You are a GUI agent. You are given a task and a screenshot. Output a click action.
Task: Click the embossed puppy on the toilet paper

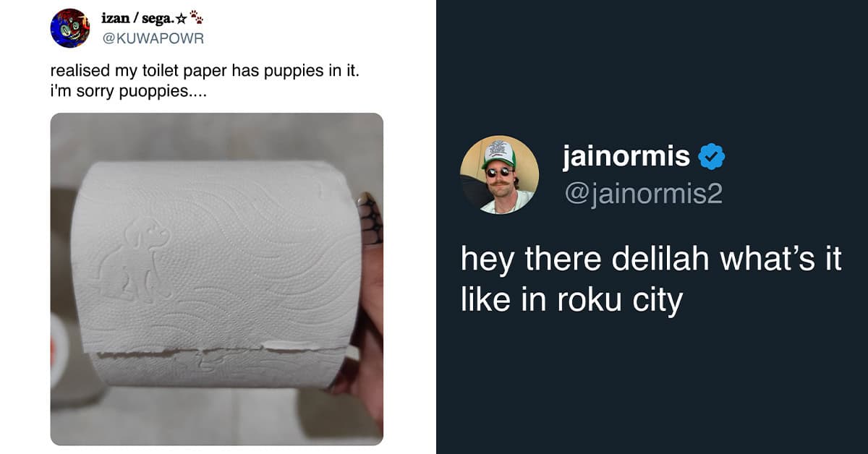[x=141, y=260]
